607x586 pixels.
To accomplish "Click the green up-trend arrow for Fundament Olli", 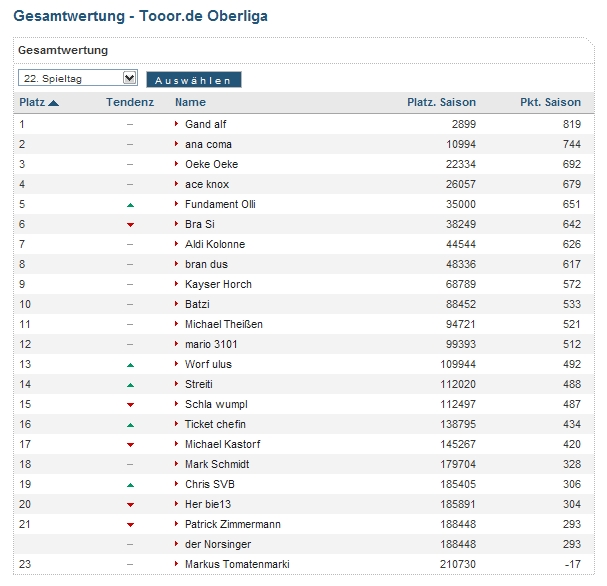I will [130, 205].
